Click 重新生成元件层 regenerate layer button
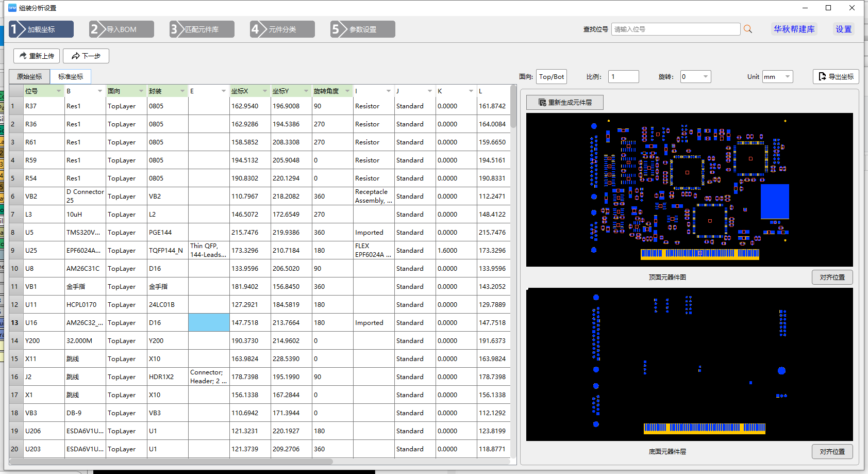Viewport: 868px width, 474px height. pyautogui.click(x=564, y=102)
